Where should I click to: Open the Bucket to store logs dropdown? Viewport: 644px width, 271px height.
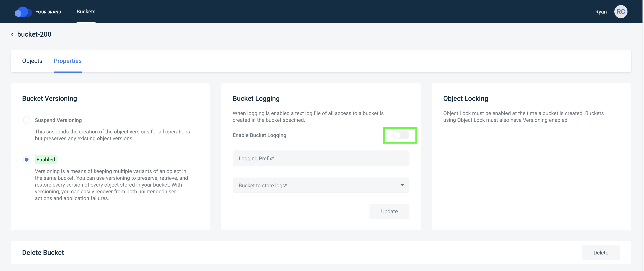pos(321,185)
